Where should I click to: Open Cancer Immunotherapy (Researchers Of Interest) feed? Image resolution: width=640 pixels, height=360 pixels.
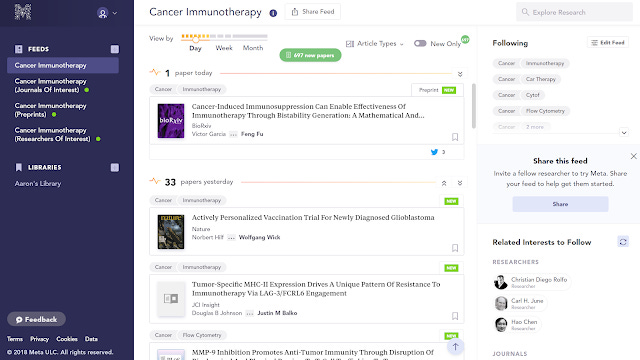pyautogui.click(x=57, y=134)
